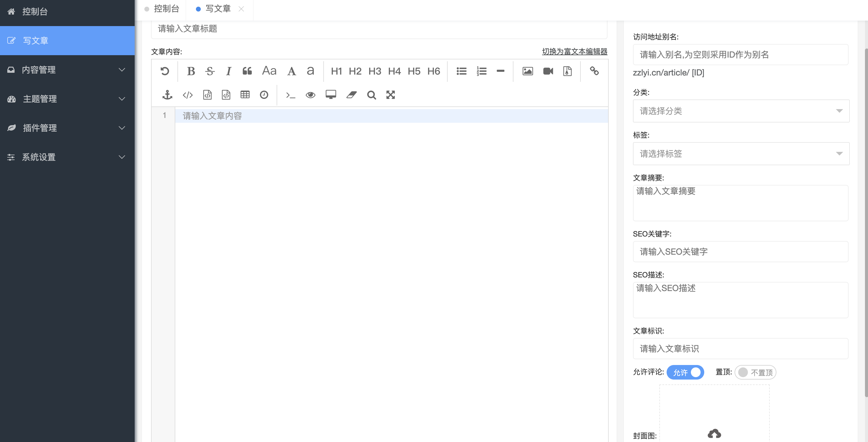Expand 插件管理 sidebar menu
This screenshot has width=868, height=442.
pyautogui.click(x=67, y=128)
